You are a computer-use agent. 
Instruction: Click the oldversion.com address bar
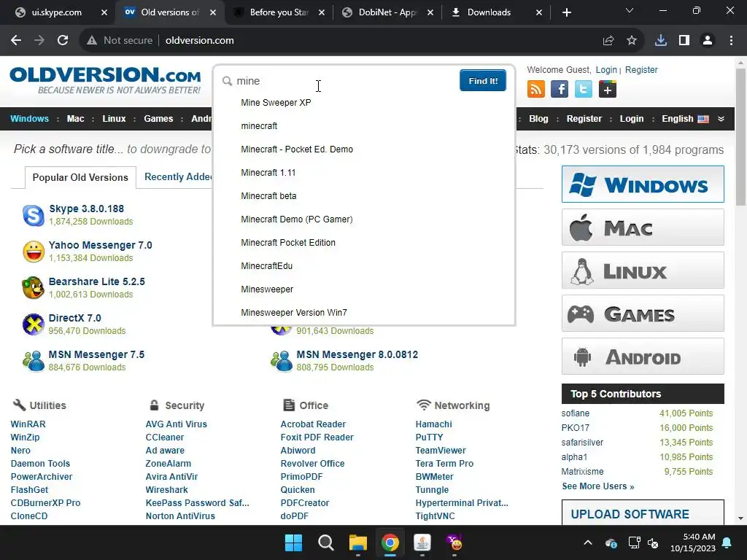(362, 41)
